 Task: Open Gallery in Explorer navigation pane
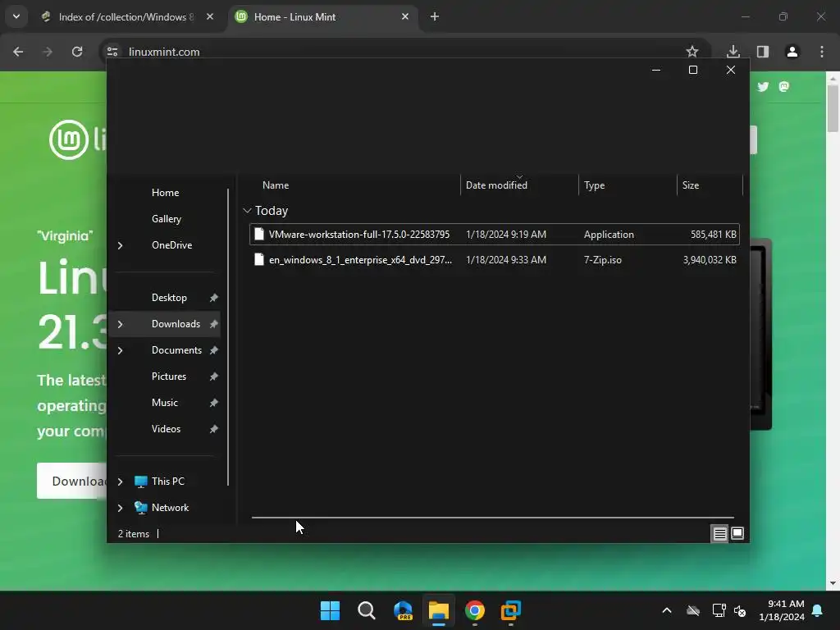tap(166, 219)
